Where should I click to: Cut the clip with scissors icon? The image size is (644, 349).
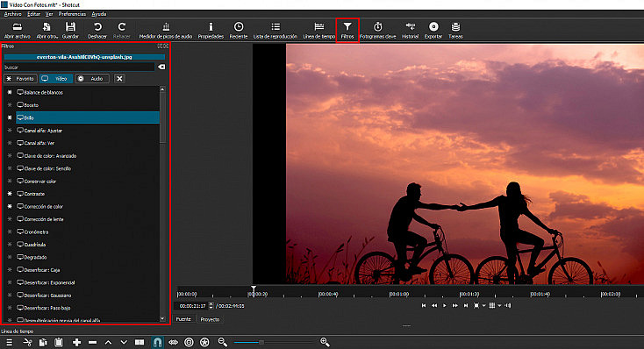pos(27,342)
